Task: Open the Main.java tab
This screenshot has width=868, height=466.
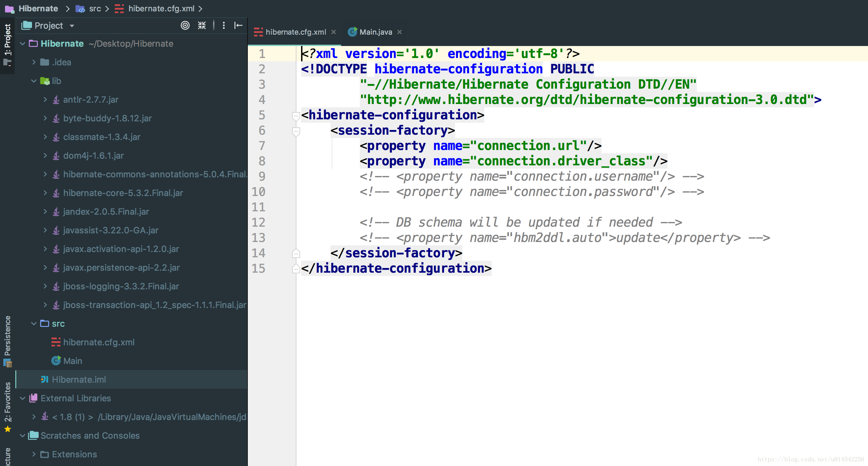Action: [373, 32]
